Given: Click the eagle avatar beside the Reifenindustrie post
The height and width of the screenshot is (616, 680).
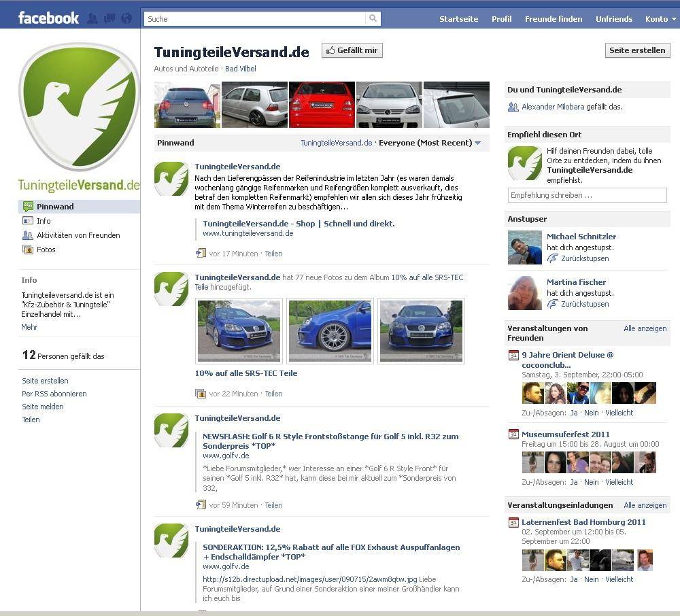Looking at the screenshot, I should pos(171,179).
